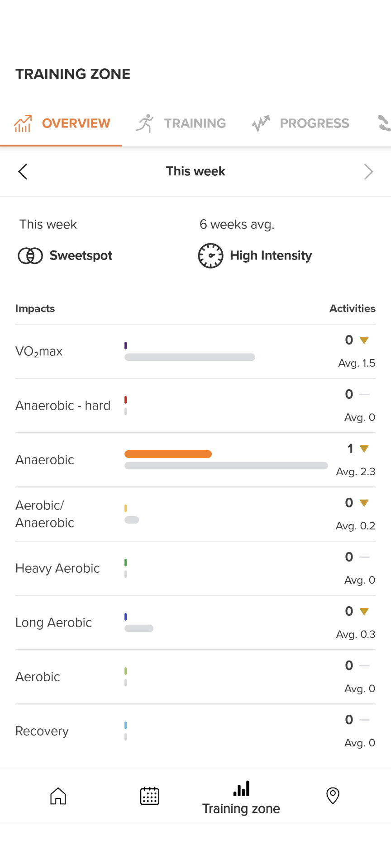391x868 pixels.
Task: Tap the High Intensity gauge icon
Action: click(x=210, y=256)
